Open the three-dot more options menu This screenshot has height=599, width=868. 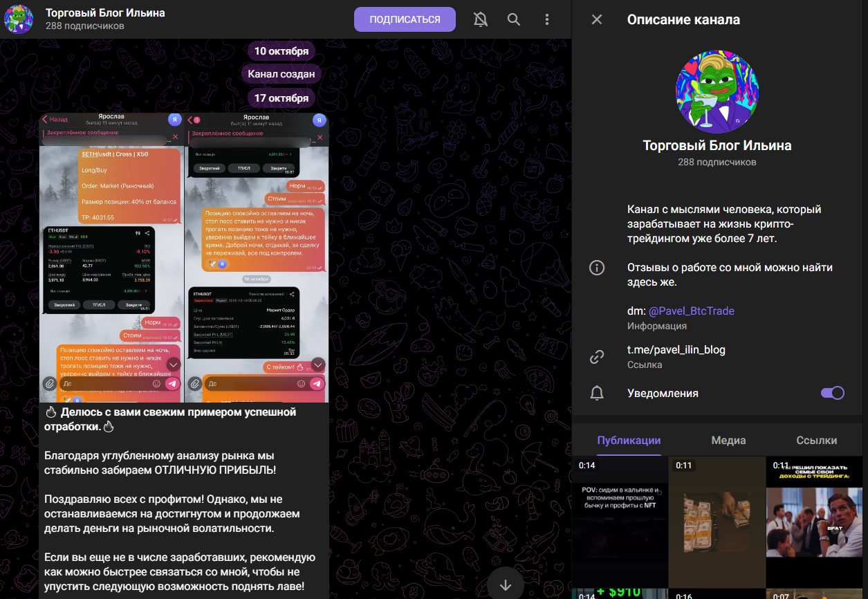pyautogui.click(x=546, y=19)
